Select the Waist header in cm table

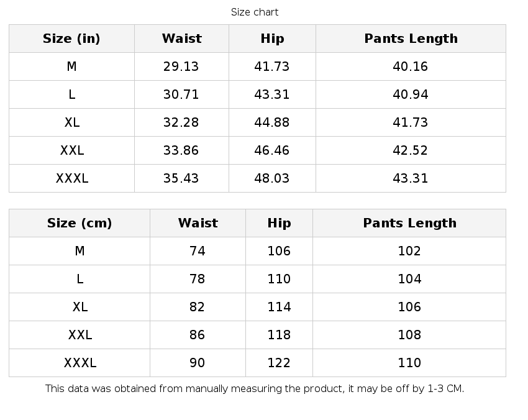point(198,223)
